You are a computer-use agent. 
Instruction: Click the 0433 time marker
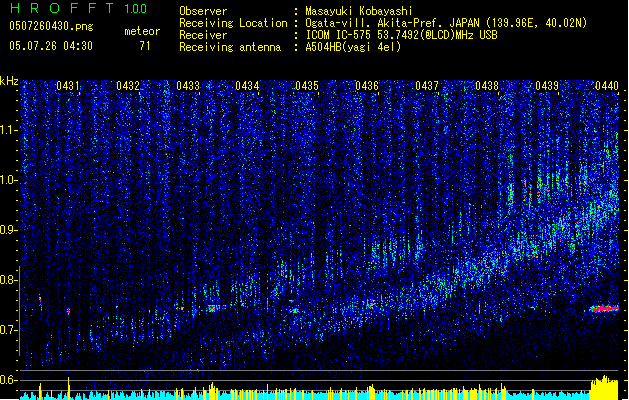pos(188,86)
